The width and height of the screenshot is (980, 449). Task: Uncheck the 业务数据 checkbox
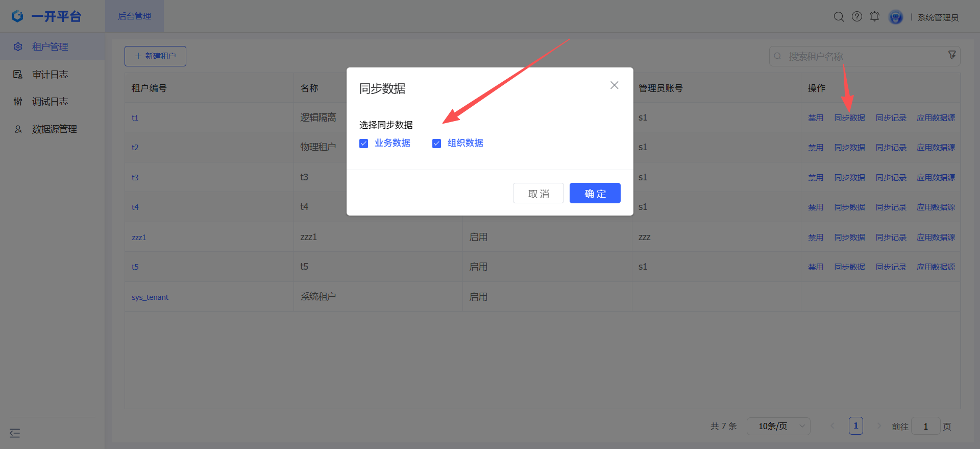tap(363, 144)
